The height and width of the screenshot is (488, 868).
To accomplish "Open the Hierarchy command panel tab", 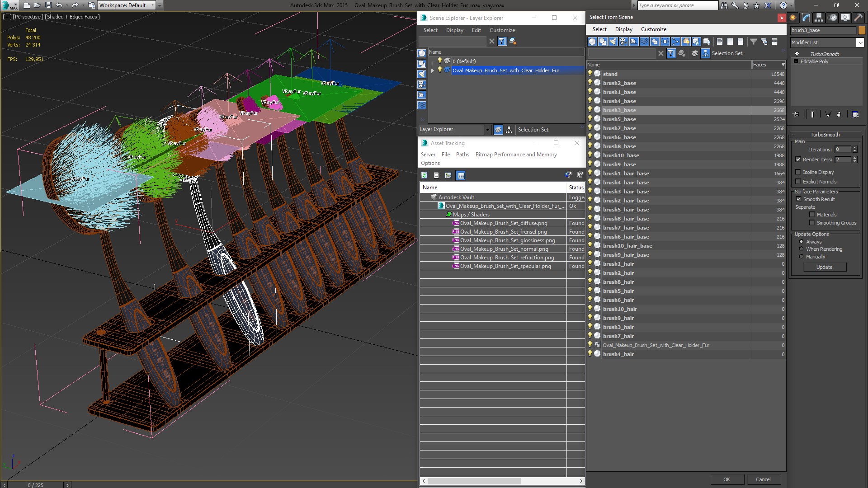I will pyautogui.click(x=819, y=18).
